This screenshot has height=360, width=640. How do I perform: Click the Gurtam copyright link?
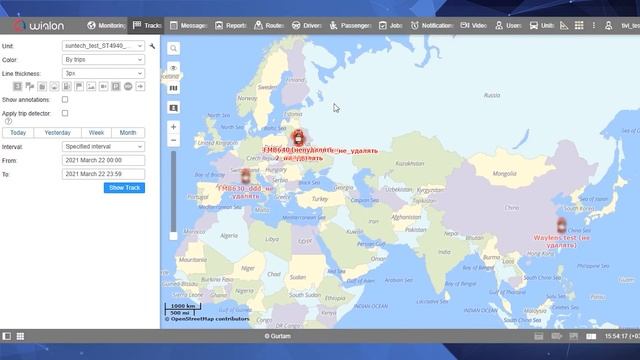point(278,336)
